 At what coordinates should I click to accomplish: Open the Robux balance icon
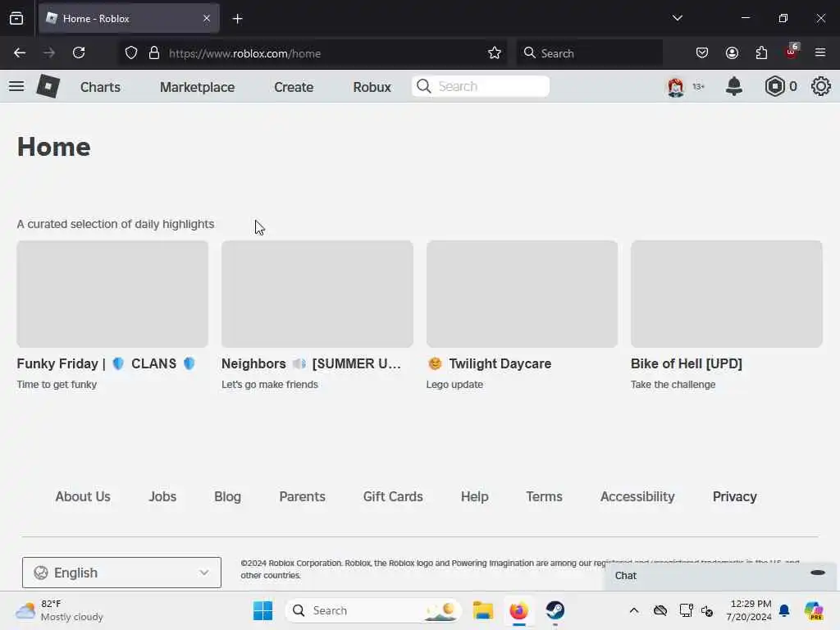coord(774,86)
